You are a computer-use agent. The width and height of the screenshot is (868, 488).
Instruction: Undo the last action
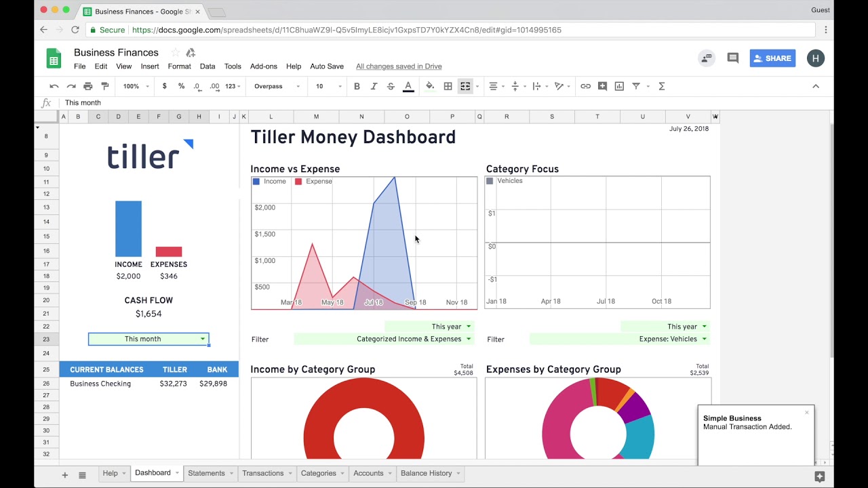pyautogui.click(x=54, y=86)
